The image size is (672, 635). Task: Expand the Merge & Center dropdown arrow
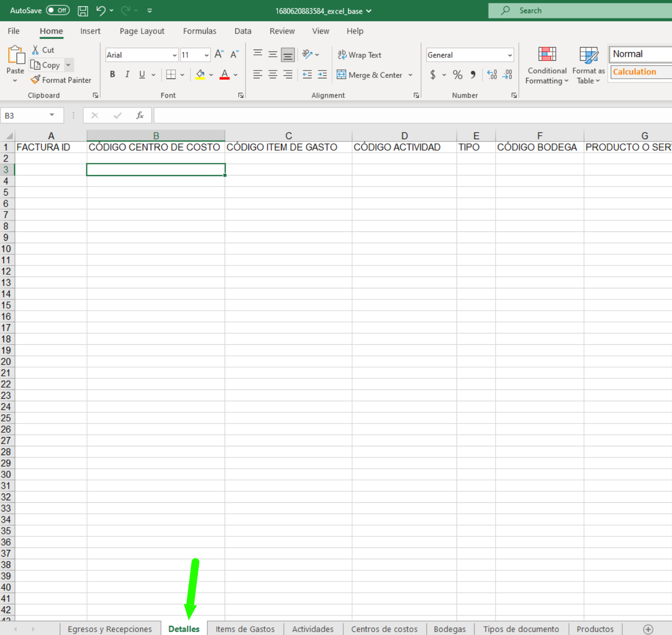pyautogui.click(x=410, y=75)
